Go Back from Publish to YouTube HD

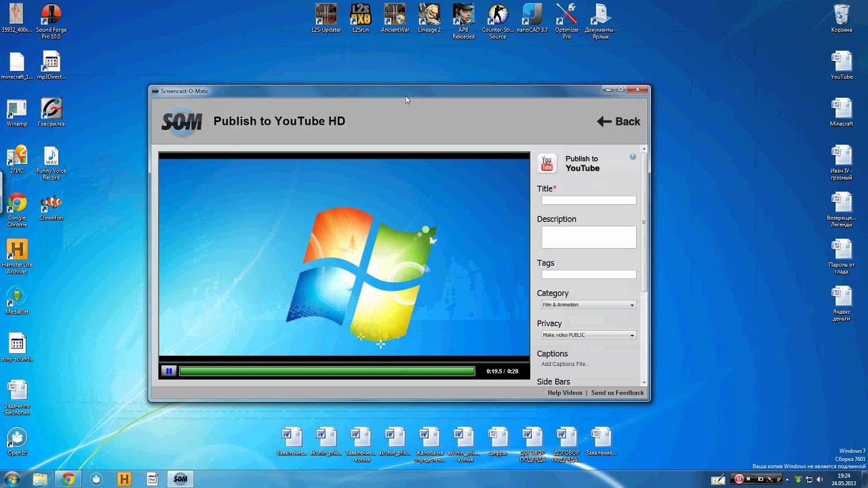618,121
